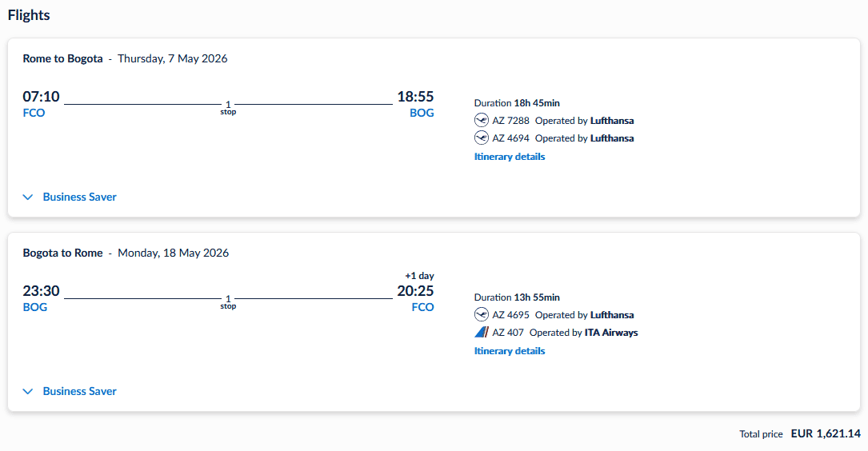Click chevron icon beside outbound Business Saver
868x451 pixels.
point(28,197)
